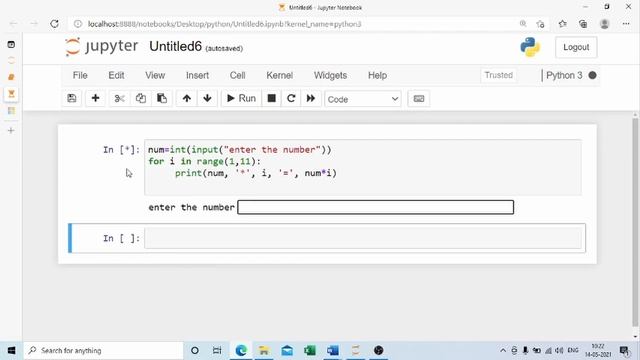Click the browser refresh button
Viewport: 640px width, 360px height.
pyautogui.click(x=54, y=24)
